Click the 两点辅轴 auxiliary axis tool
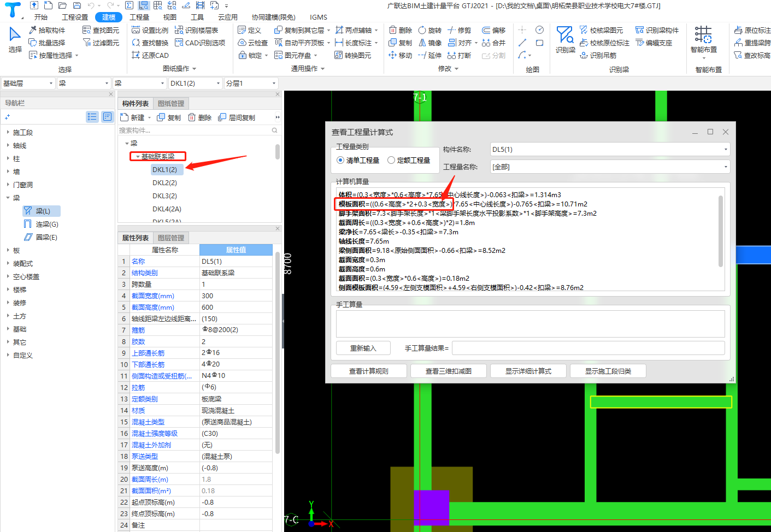The image size is (771, 532). click(x=354, y=30)
